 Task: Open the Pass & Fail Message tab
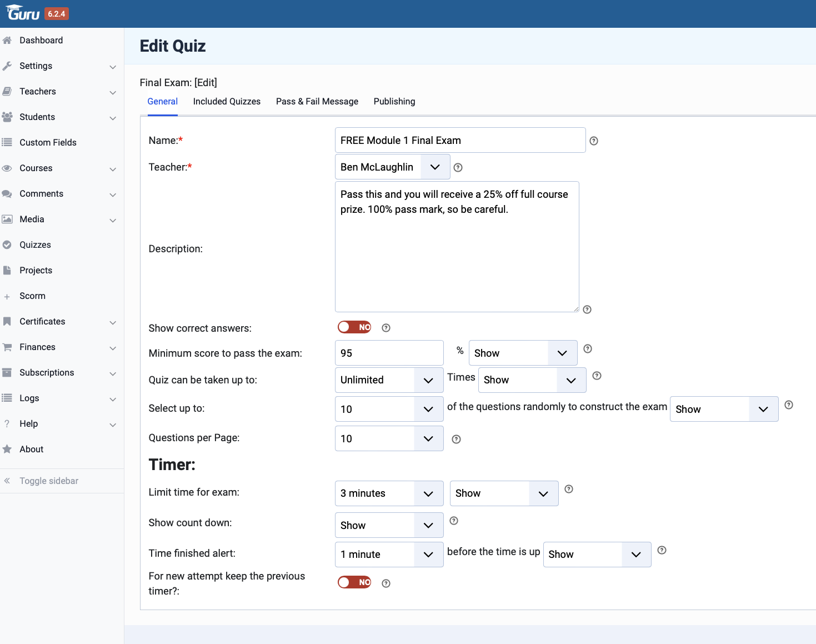click(x=317, y=102)
